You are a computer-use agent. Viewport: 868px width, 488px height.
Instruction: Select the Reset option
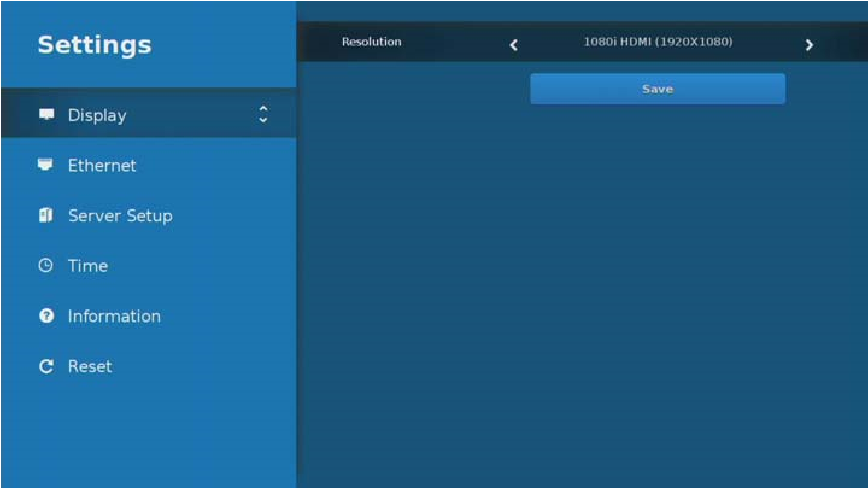coord(90,366)
